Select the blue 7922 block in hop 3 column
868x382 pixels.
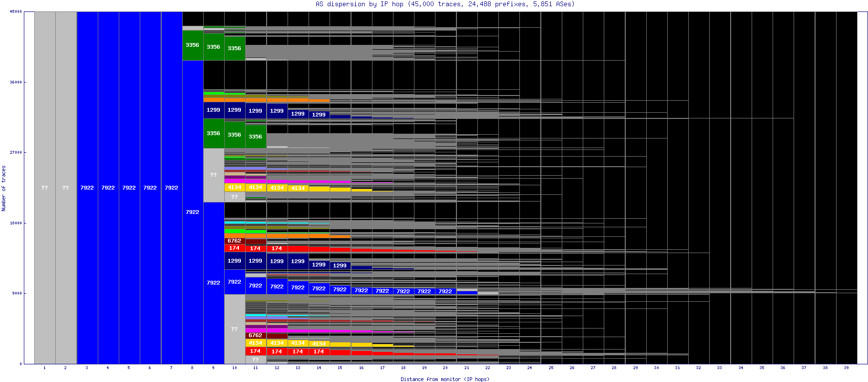click(87, 188)
